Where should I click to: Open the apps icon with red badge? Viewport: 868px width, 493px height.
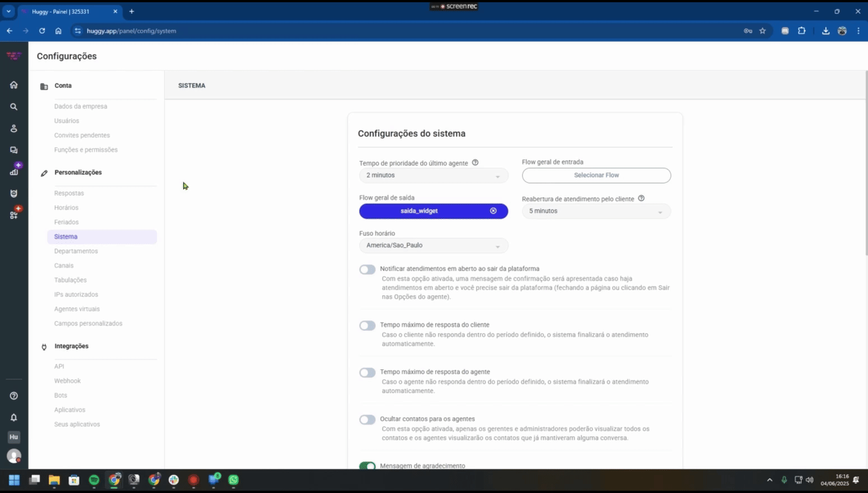pyautogui.click(x=13, y=215)
